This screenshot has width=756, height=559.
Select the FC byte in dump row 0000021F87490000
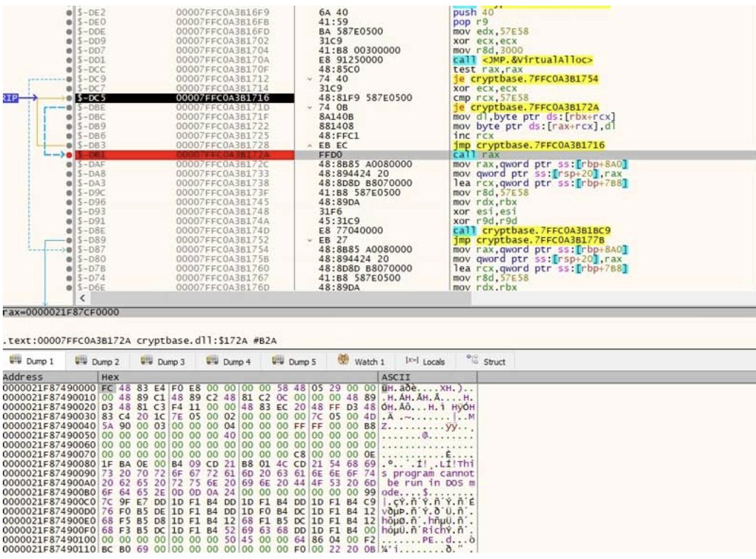pyautogui.click(x=107, y=388)
